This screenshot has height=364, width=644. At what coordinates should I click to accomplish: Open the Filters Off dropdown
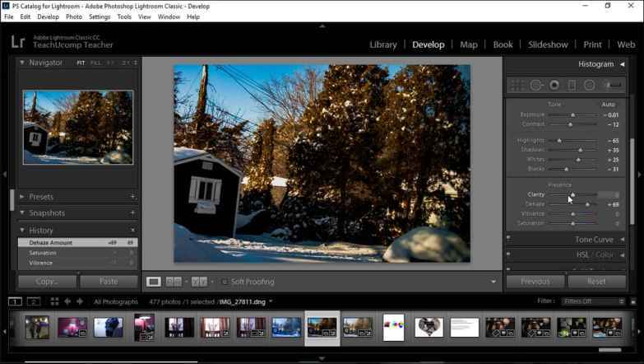pyautogui.click(x=592, y=301)
